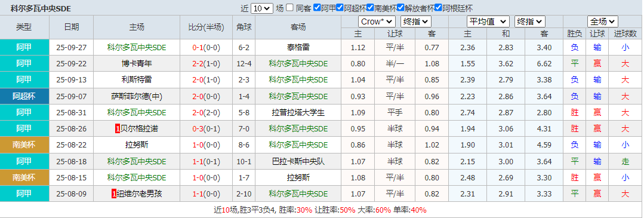Select the 走 goals result on 25-08-18

tap(625, 161)
